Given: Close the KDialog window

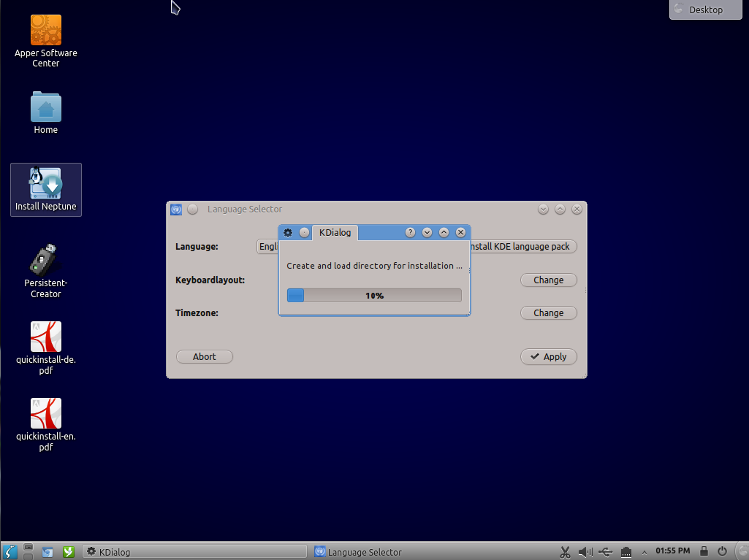Looking at the screenshot, I should 460,232.
